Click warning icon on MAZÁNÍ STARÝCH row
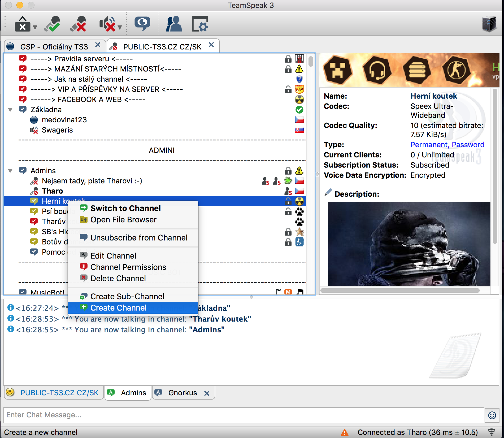504x438 pixels. click(x=299, y=69)
